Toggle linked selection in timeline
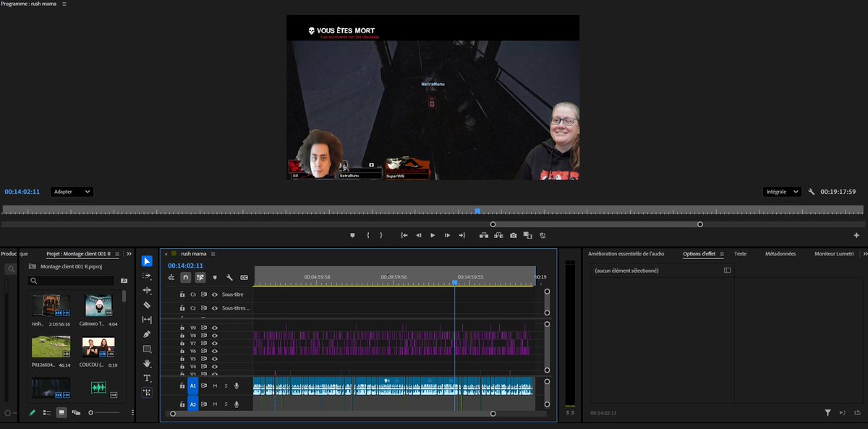This screenshot has width=868, height=429. [200, 277]
